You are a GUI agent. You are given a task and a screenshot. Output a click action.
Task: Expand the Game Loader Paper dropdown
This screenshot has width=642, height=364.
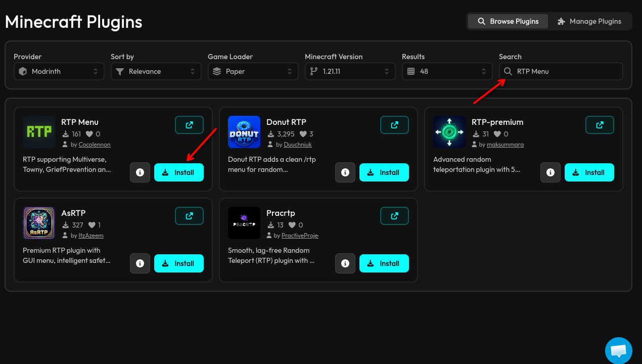tap(252, 71)
